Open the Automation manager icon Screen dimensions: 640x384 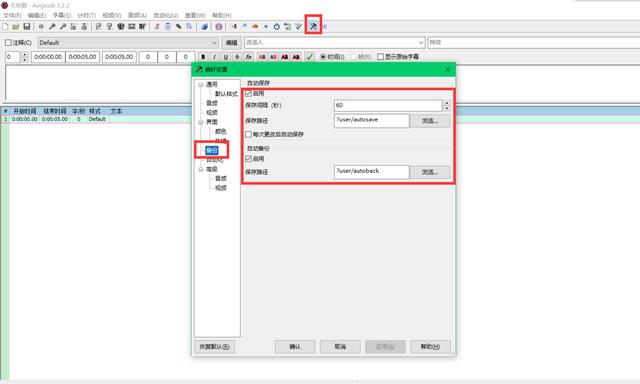click(204, 27)
